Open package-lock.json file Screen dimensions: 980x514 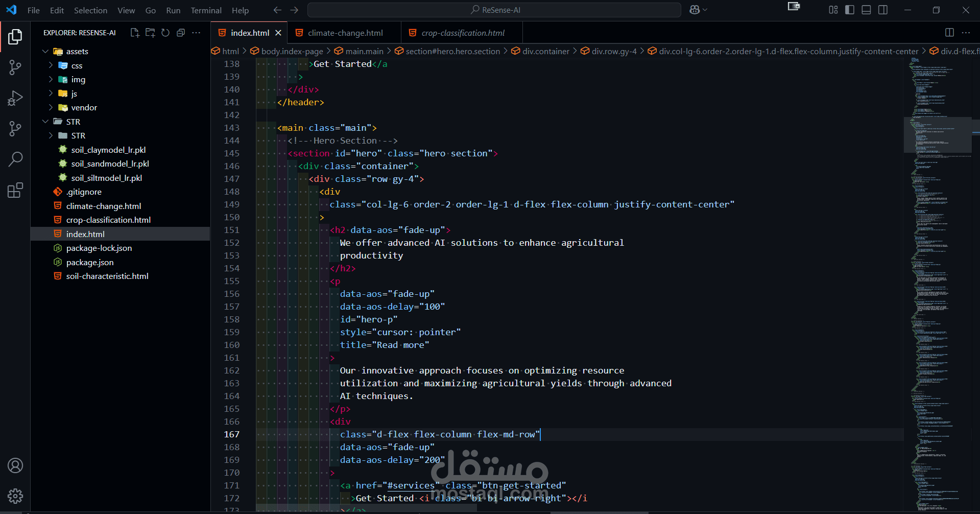[99, 248]
